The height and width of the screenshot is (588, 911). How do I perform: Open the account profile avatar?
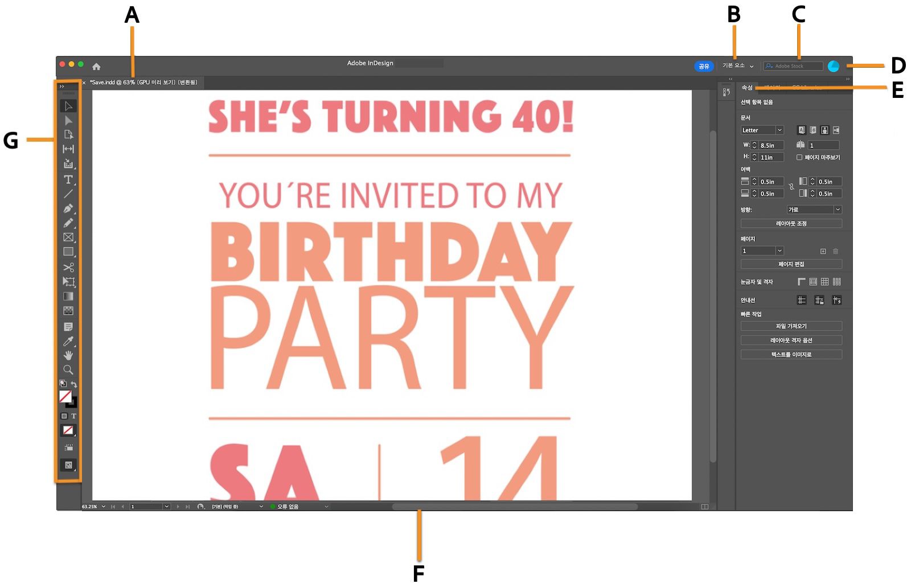834,67
